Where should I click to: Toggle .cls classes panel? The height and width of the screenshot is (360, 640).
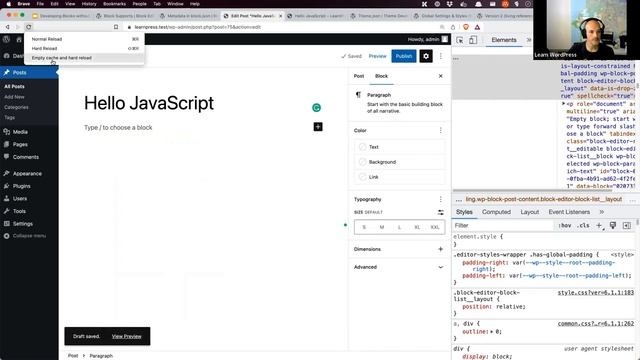click(x=583, y=225)
